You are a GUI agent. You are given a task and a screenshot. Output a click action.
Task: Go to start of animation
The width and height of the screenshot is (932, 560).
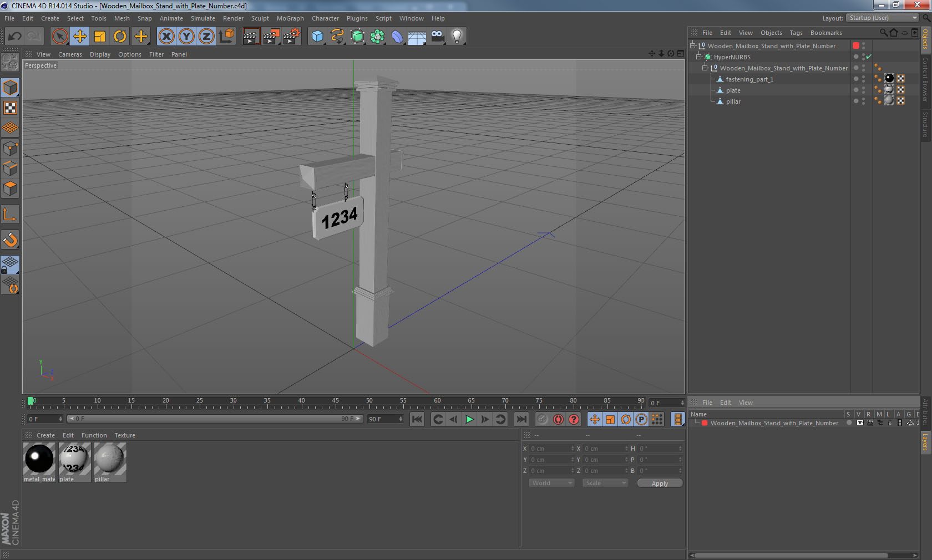tap(417, 419)
